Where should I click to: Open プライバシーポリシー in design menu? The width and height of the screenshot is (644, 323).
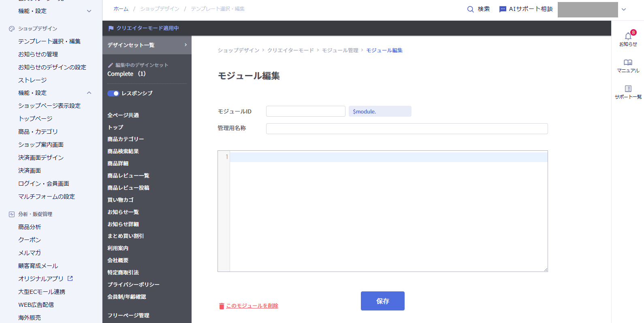(133, 284)
